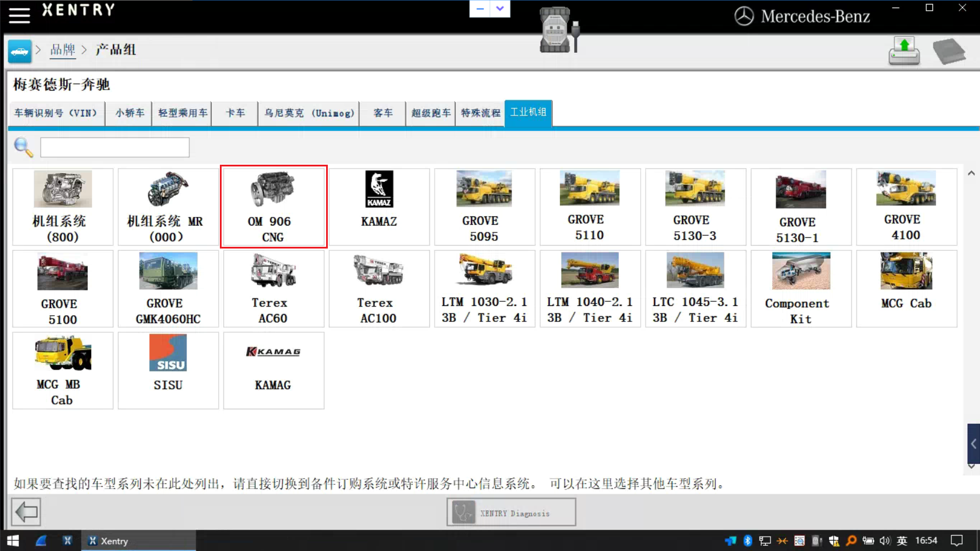Select GROVE GMK4060HC tile

pyautogui.click(x=168, y=289)
